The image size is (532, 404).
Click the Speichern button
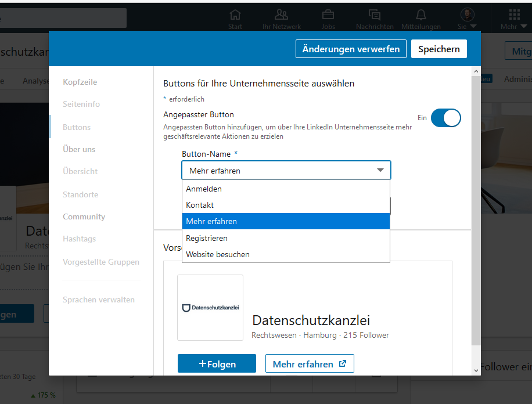pos(439,49)
